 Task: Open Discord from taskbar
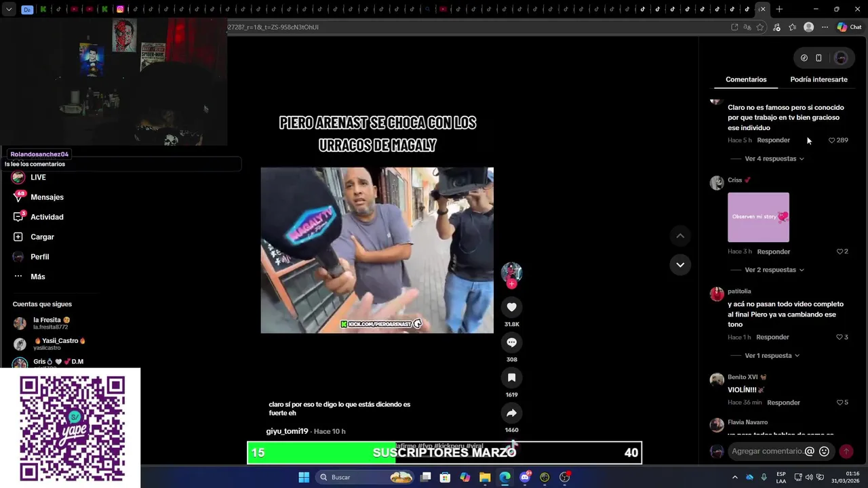525,477
